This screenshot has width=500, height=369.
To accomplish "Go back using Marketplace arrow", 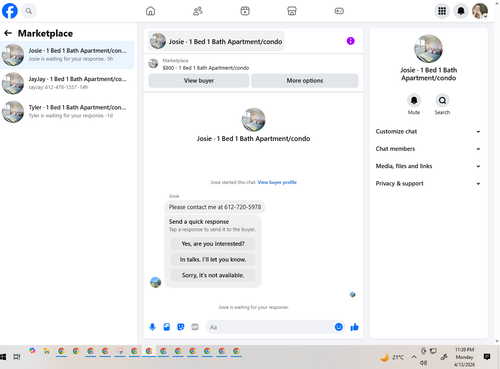I will tap(8, 33).
